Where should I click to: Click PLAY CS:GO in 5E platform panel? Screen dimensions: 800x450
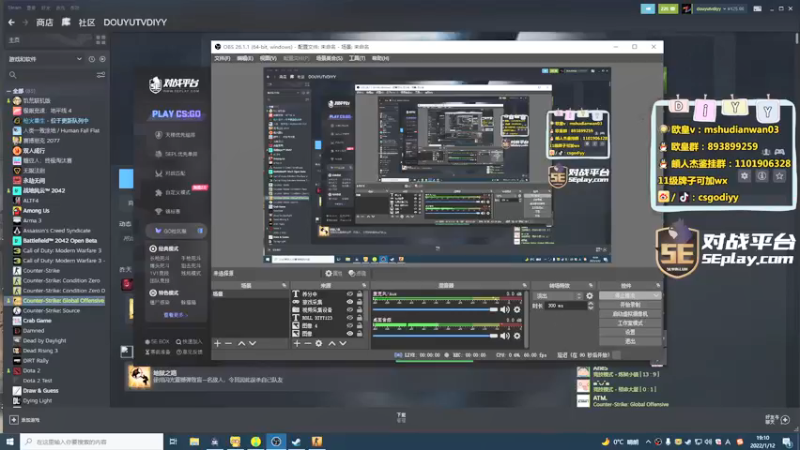[177, 114]
